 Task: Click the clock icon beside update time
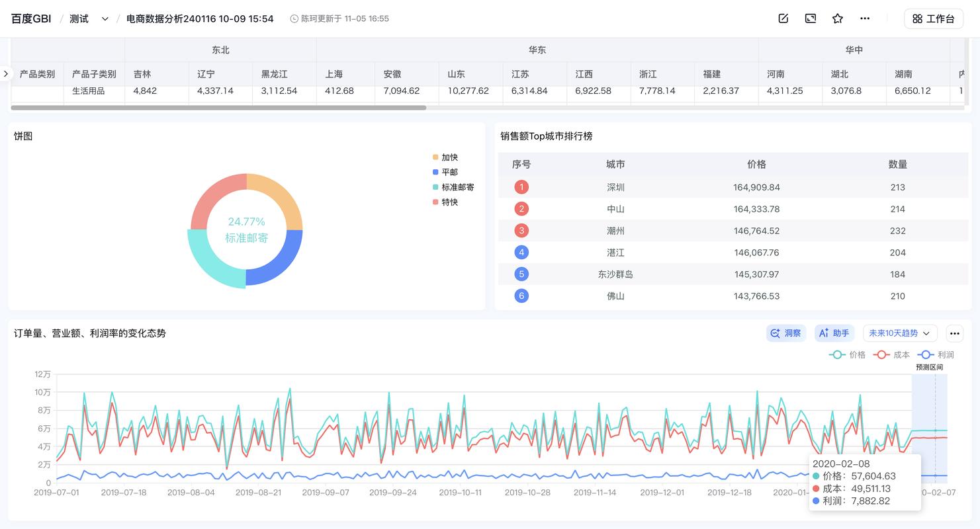coord(294,19)
